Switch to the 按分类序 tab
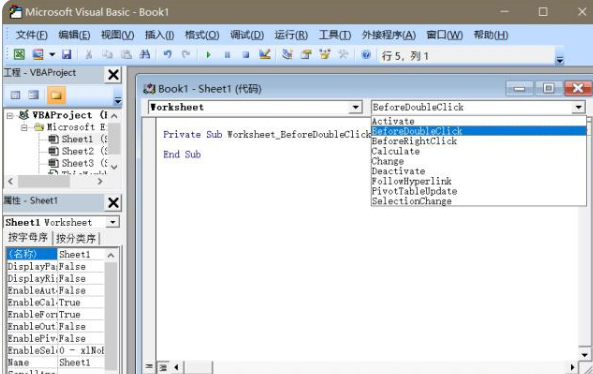Image resolution: width=593 pixels, height=374 pixels. point(76,238)
